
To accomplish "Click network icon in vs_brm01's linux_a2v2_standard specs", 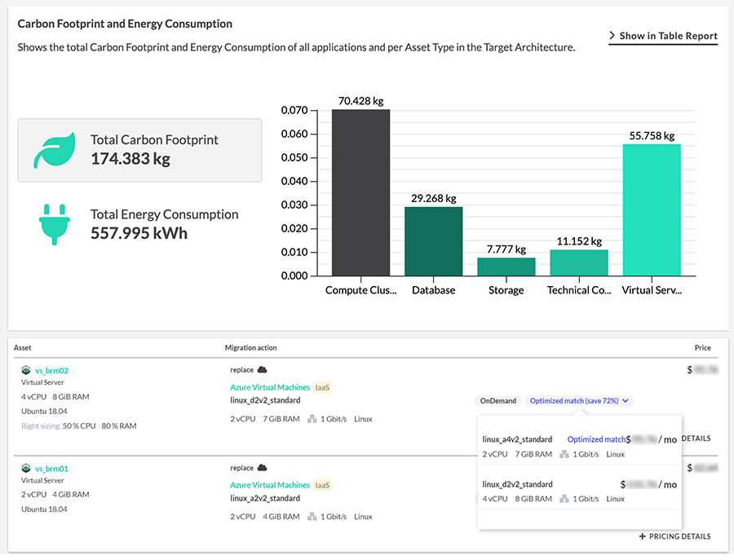I will click(312, 517).
